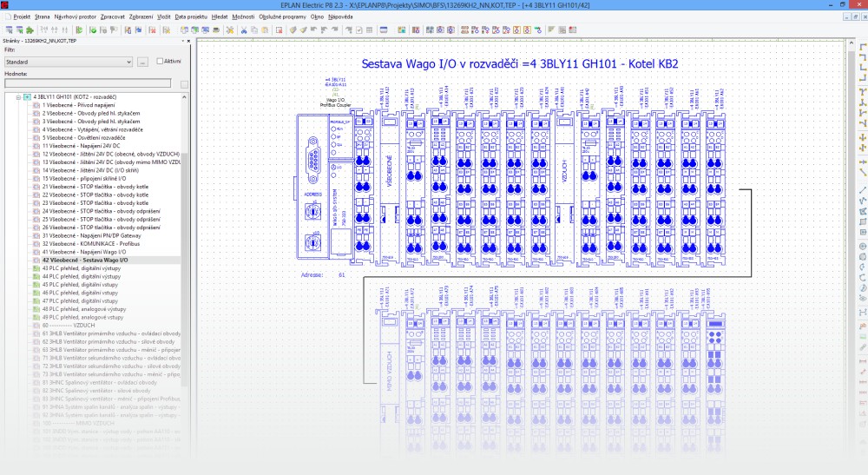Screen dimensions: 868x475
Task: Select page 43 PLC přehled, digitální výstupy
Action: click(82, 268)
